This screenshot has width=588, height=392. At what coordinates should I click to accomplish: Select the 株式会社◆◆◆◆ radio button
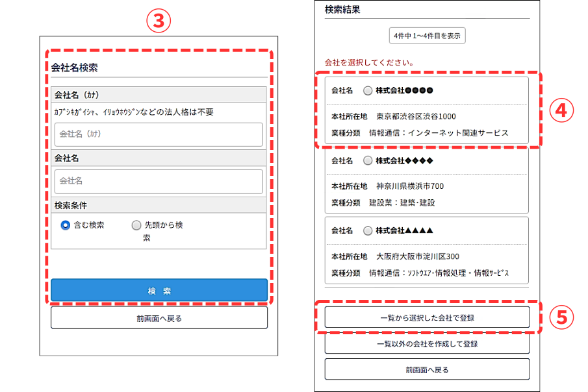click(x=368, y=160)
